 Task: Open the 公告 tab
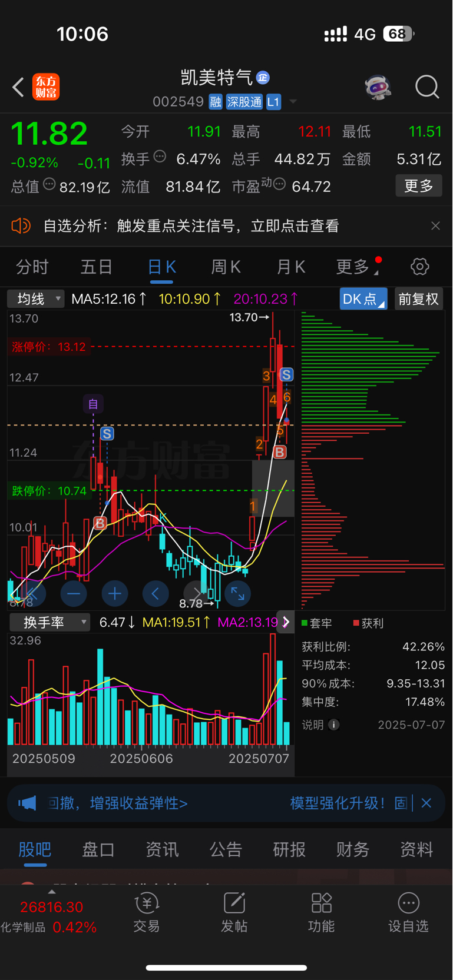pyautogui.click(x=226, y=849)
